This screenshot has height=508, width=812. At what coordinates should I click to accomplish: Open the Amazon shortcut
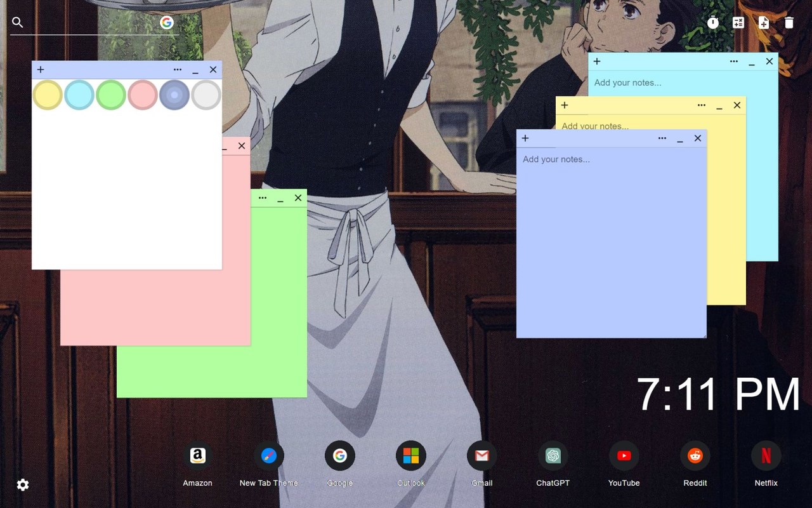coord(197,456)
